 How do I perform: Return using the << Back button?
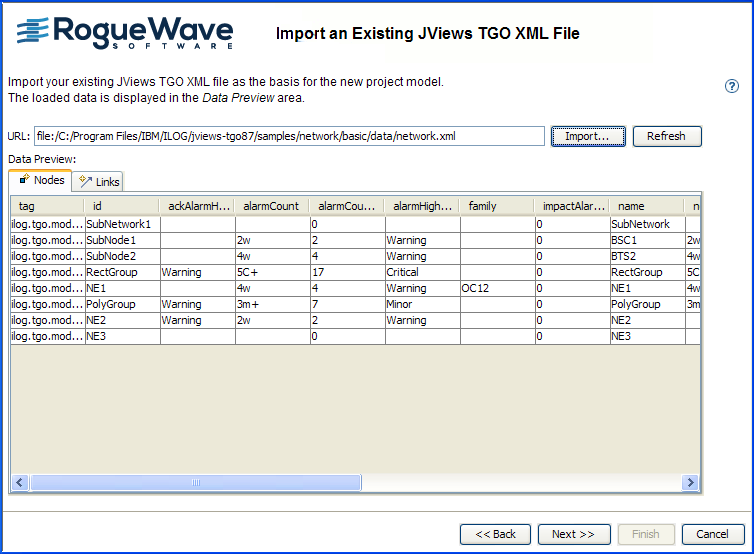tap(495, 534)
